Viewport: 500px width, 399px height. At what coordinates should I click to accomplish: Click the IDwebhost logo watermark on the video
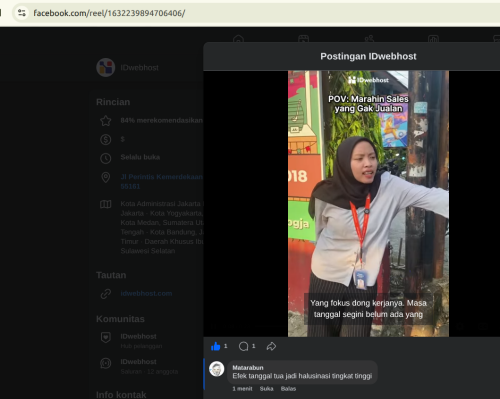(368, 80)
